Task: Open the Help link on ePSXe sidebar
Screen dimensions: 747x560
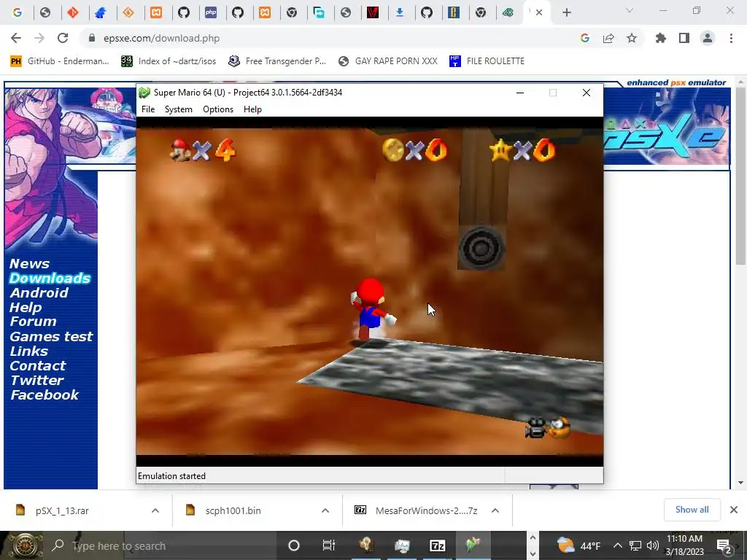Action: pos(26,308)
